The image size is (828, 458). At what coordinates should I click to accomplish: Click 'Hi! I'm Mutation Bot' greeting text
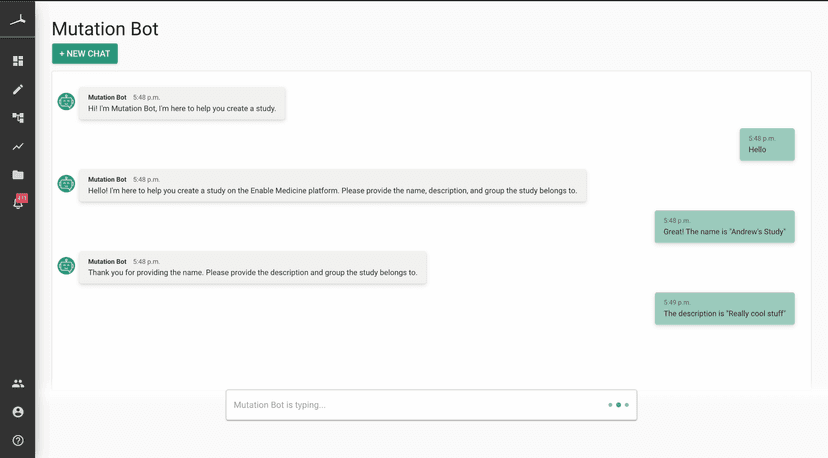coord(182,109)
